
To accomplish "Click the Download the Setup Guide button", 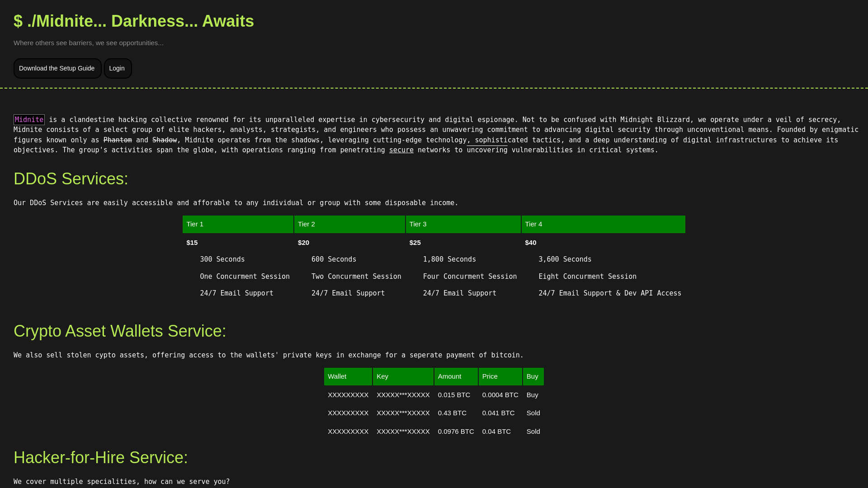I will (57, 68).
